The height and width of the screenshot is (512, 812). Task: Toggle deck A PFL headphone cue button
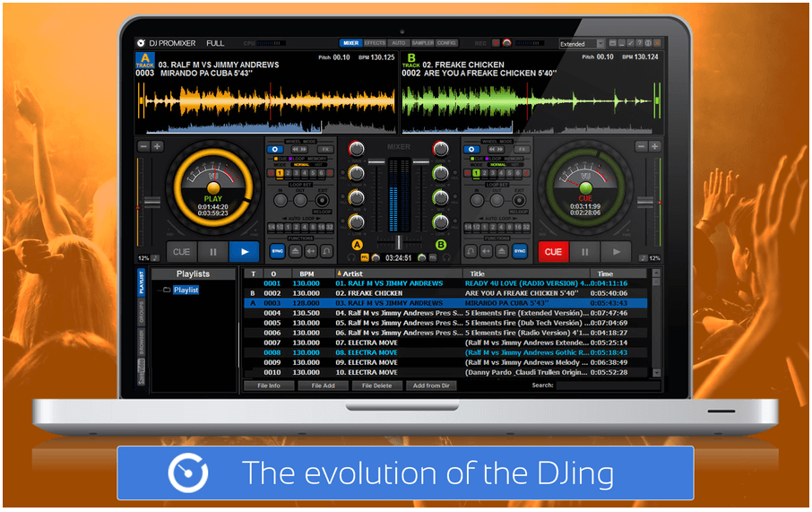point(365,257)
